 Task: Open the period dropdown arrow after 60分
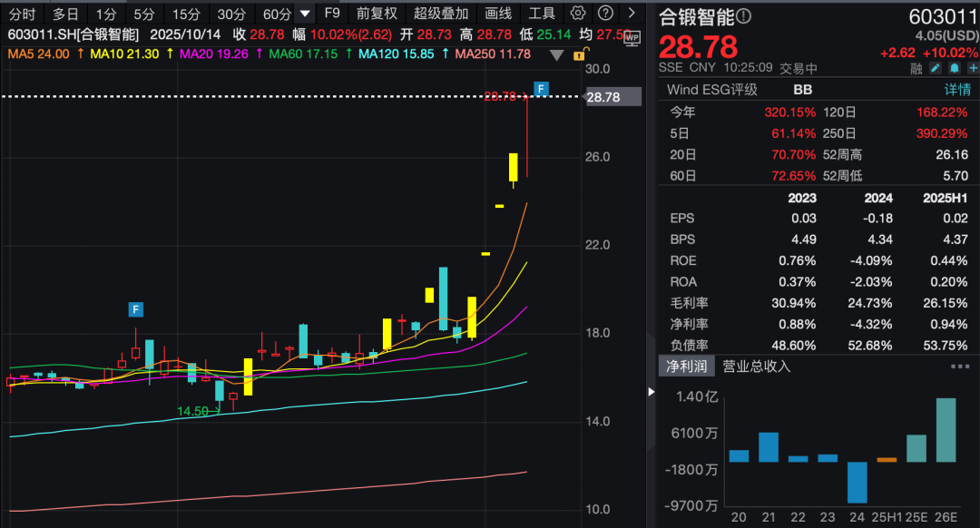click(305, 14)
